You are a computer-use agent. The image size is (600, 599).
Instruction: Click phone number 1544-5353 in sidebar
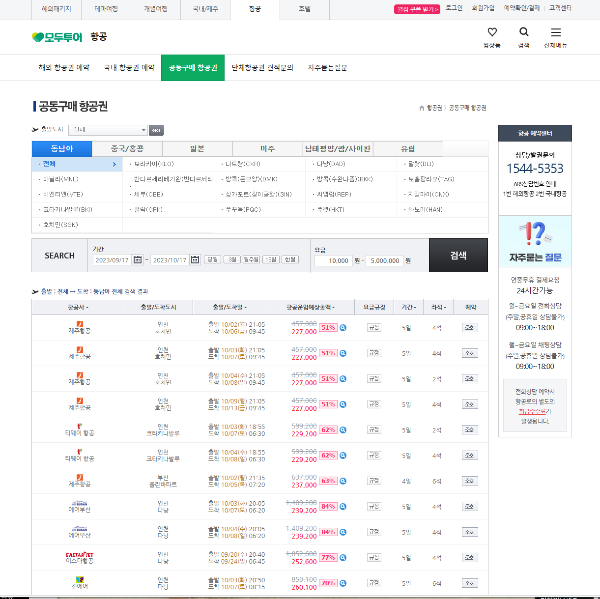tap(535, 169)
